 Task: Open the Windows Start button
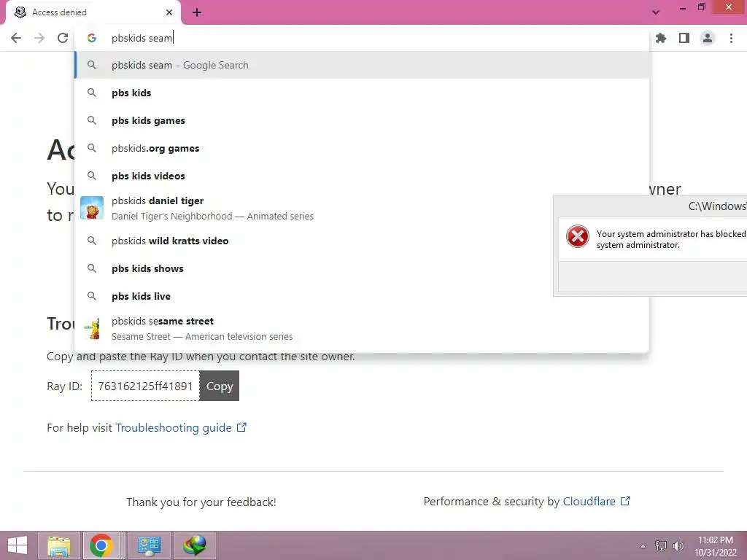[18, 545]
